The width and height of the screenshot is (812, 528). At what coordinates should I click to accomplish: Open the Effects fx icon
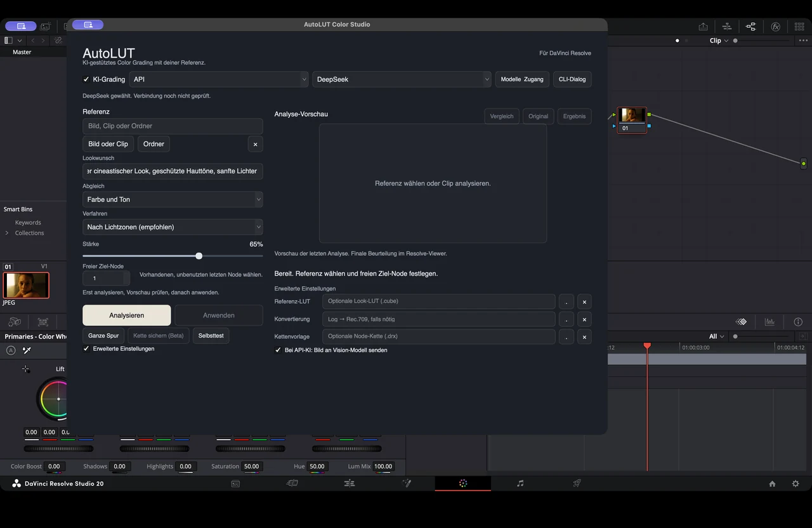click(x=775, y=26)
